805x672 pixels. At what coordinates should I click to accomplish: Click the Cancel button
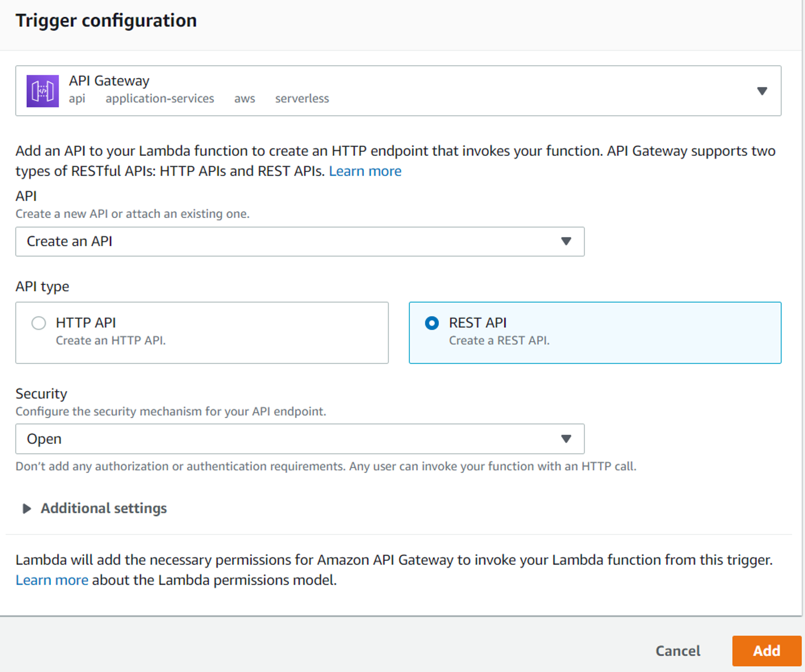678,651
